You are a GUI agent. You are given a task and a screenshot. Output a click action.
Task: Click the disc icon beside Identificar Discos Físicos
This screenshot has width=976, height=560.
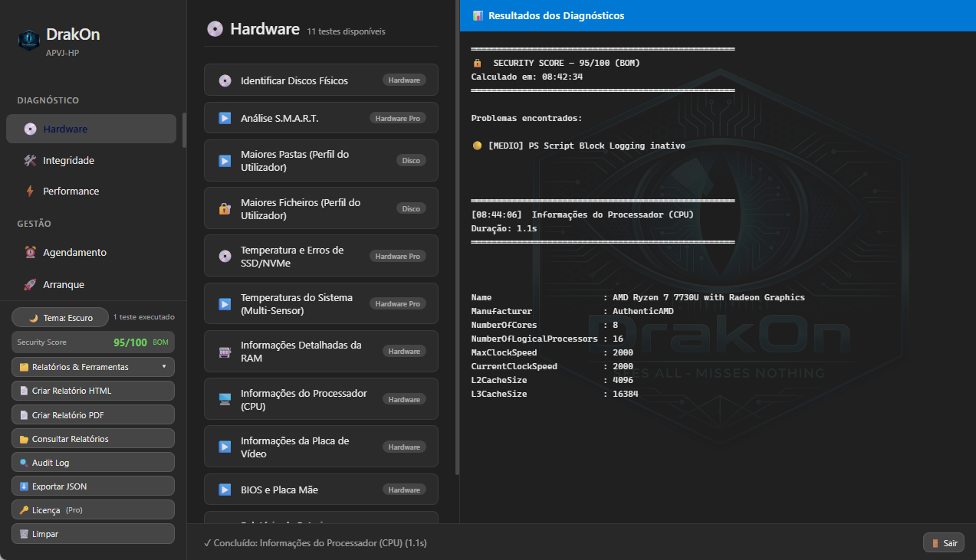[225, 80]
